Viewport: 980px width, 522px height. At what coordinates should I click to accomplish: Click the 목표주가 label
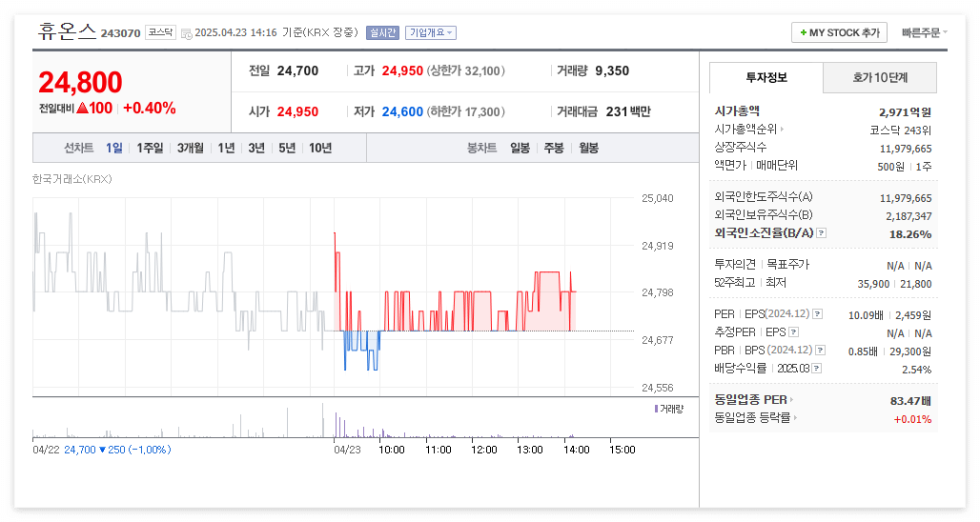(x=787, y=265)
